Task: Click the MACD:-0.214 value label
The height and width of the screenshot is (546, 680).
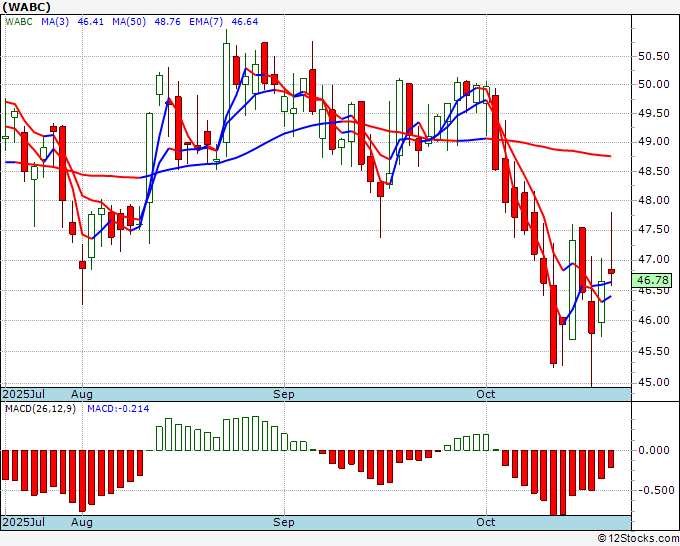Action: tap(118, 409)
